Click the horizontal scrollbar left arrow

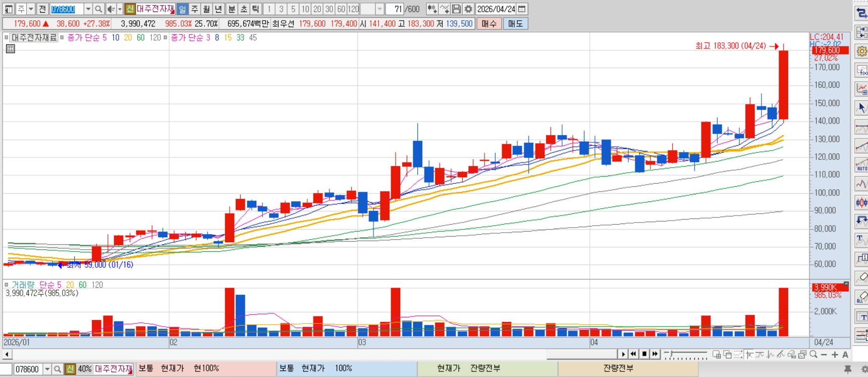pos(7,354)
